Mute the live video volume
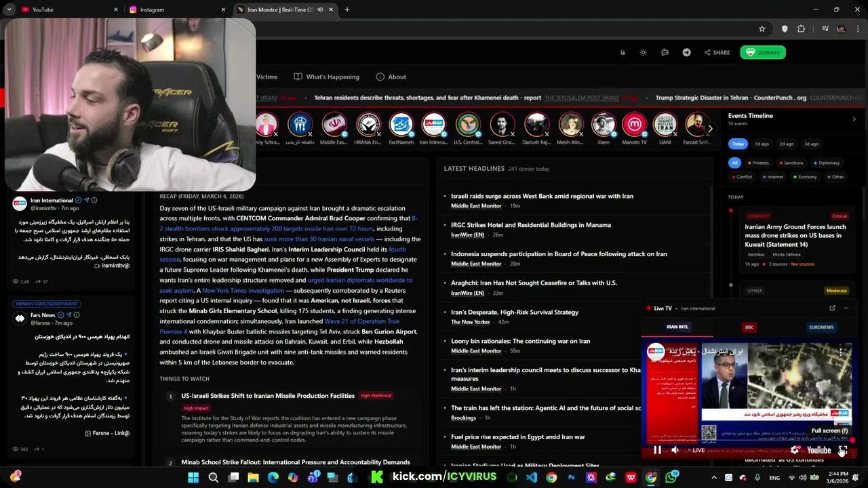 coord(675,450)
